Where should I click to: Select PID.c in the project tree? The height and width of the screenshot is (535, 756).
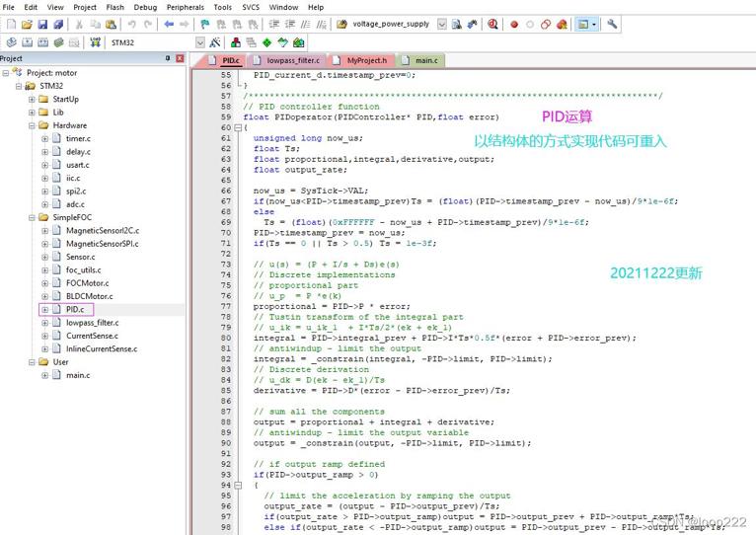75,309
